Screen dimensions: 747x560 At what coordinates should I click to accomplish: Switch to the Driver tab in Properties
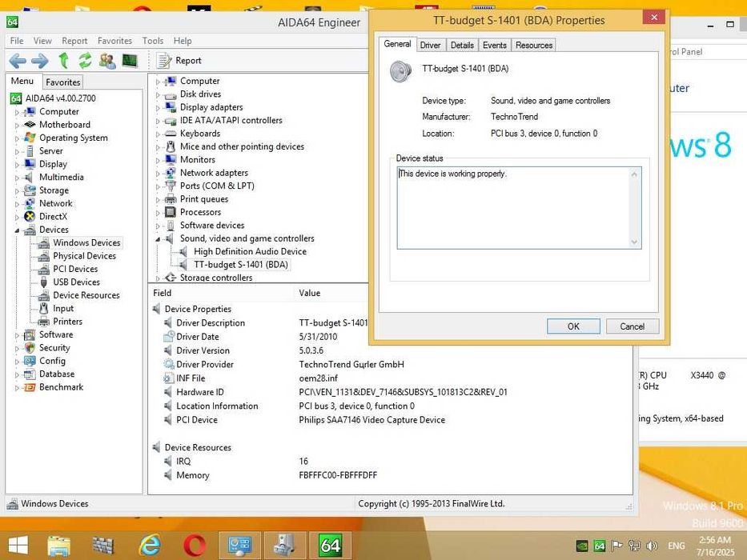click(430, 46)
